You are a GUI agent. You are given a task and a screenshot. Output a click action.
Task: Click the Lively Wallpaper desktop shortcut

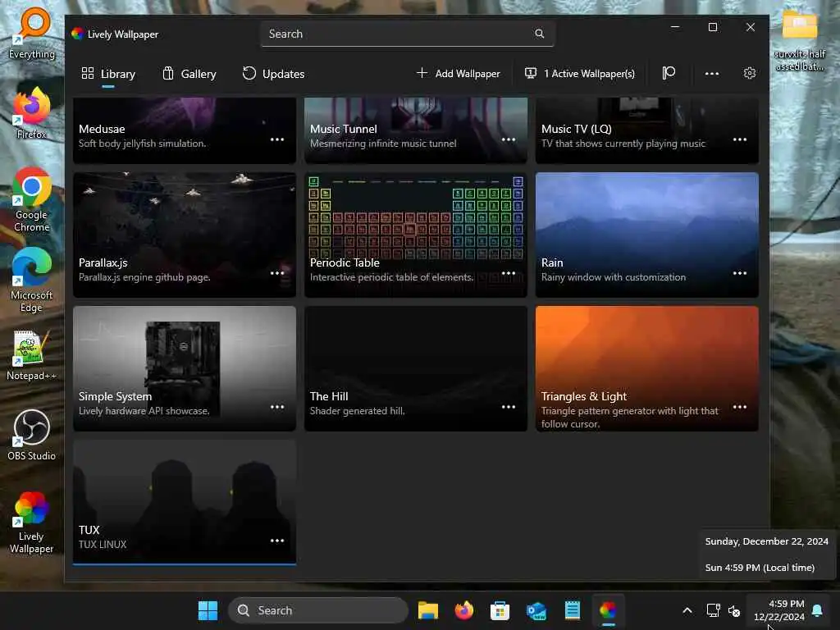pos(32,522)
